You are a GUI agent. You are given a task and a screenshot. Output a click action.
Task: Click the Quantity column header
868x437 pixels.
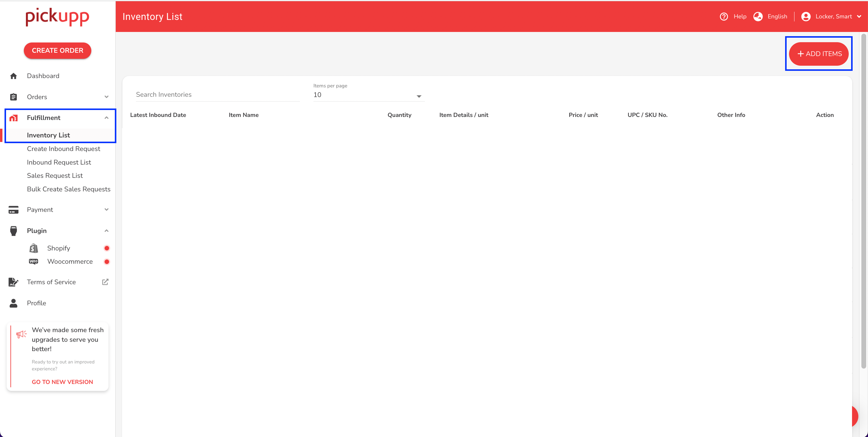399,115
